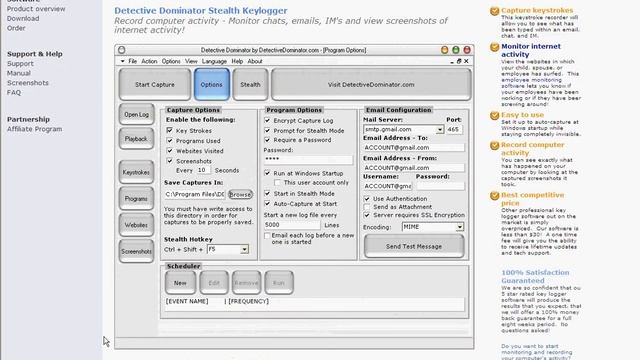Image resolution: width=640 pixels, height=360 pixels.
Task: Toggle the Websites Visited checkbox
Action: 169,151
